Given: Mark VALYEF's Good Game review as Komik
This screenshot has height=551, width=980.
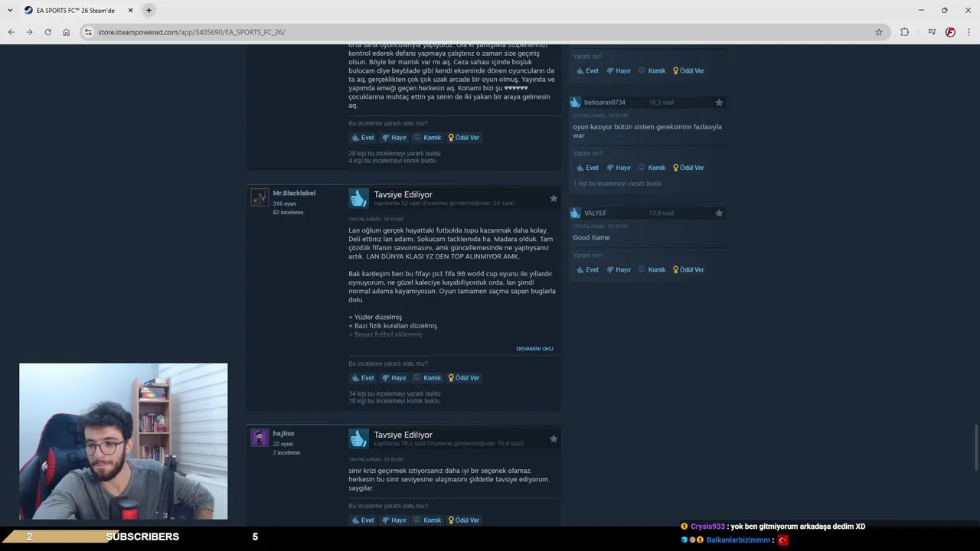Looking at the screenshot, I should tap(652, 270).
